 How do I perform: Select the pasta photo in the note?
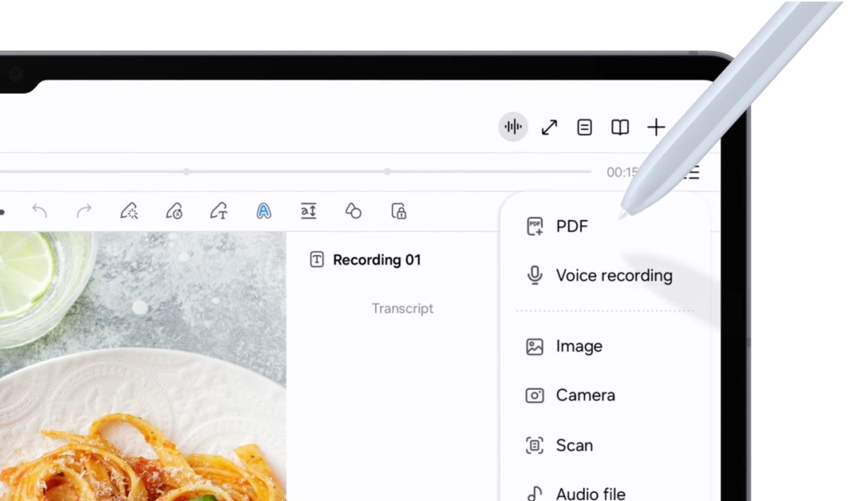click(x=143, y=366)
